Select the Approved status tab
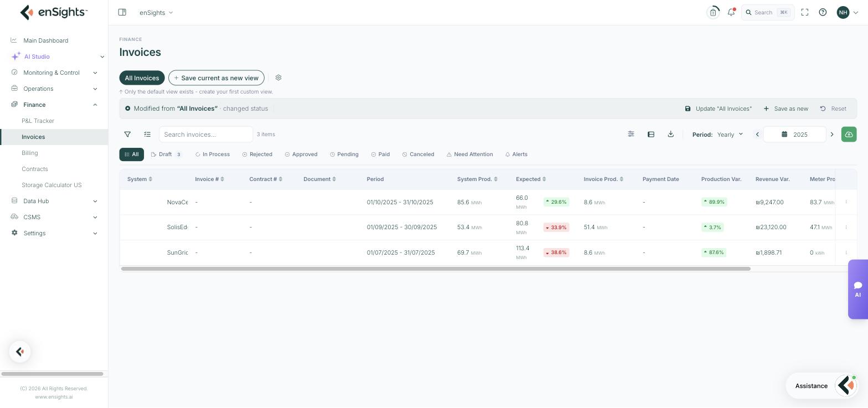The width and height of the screenshot is (868, 408). click(x=301, y=154)
